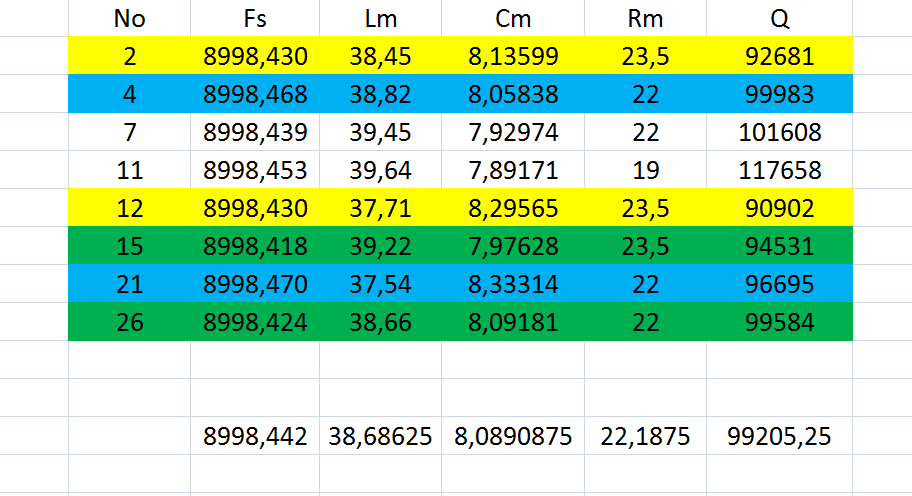Click cell with No value 7

click(129, 132)
